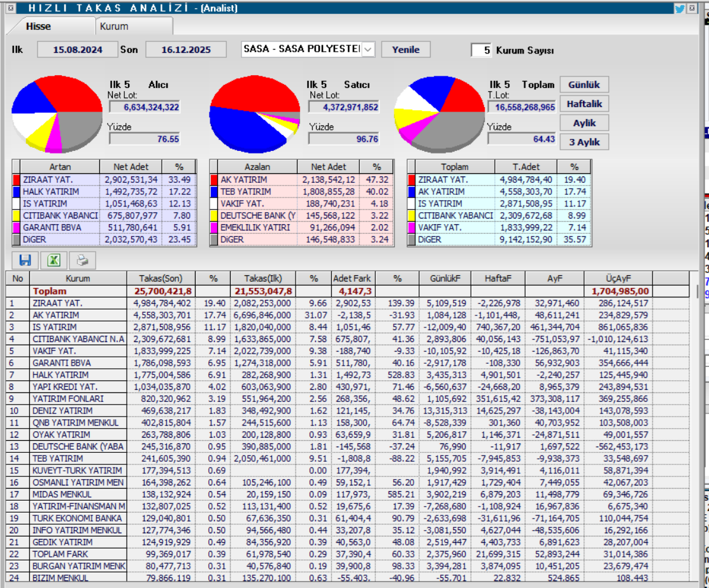The image size is (709, 588).
Task: Click the printer icon above the table
Action: [82, 260]
